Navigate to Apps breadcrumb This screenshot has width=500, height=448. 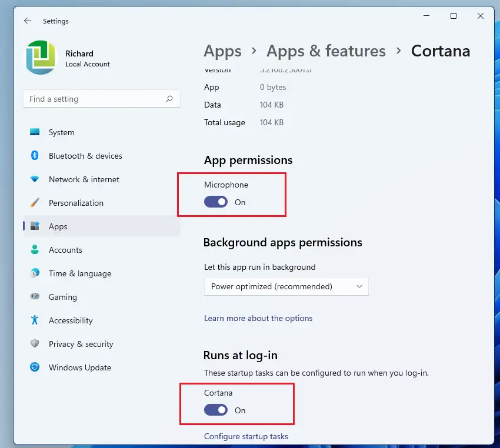coord(222,51)
